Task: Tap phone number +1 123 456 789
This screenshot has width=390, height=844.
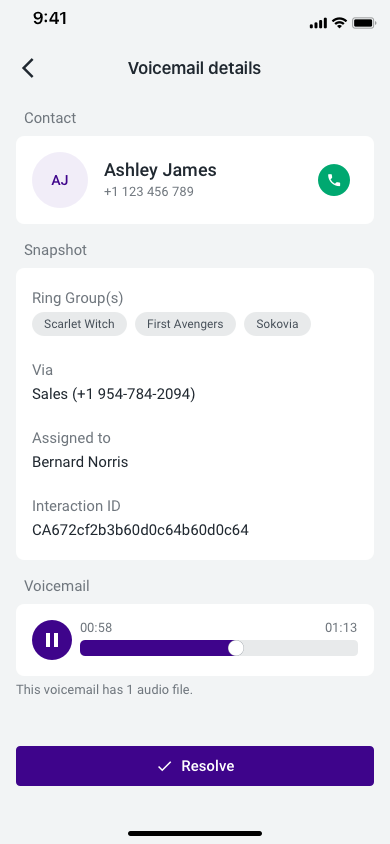Action: point(149,192)
